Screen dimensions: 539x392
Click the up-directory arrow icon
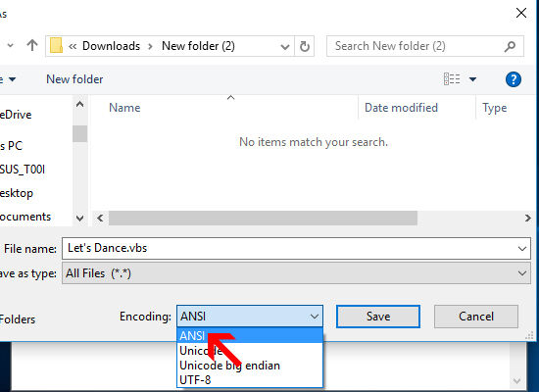pos(32,45)
